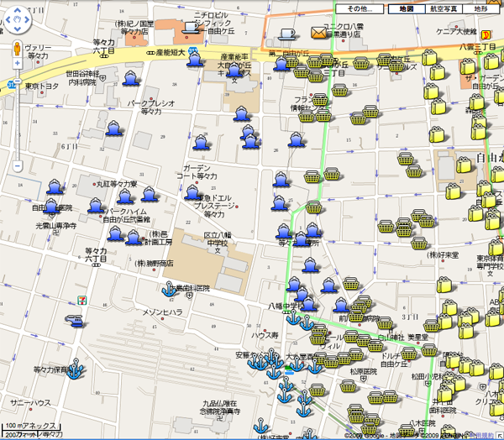Click the coffee cup marker near the mail icon
The width and height of the screenshot is (504, 440).
(286, 34)
